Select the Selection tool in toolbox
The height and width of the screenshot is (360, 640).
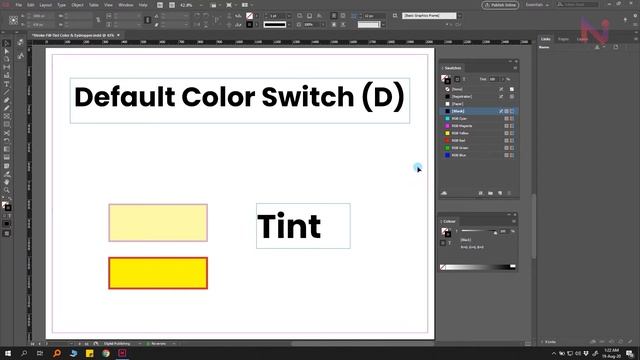point(7,43)
